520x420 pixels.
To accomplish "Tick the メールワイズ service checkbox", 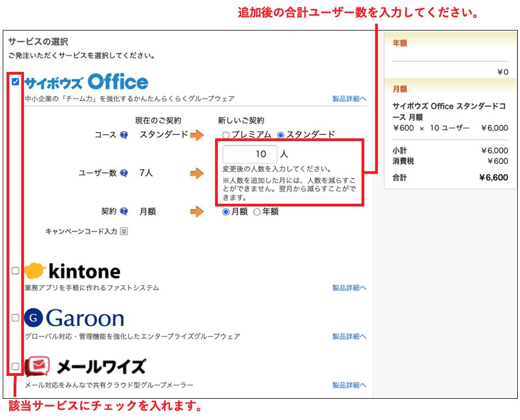I will pyautogui.click(x=15, y=366).
